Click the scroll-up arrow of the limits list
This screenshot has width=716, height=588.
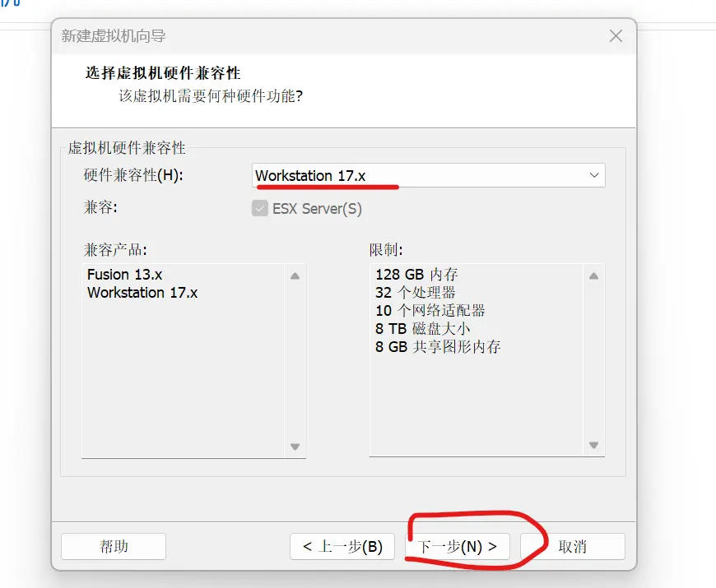[593, 276]
